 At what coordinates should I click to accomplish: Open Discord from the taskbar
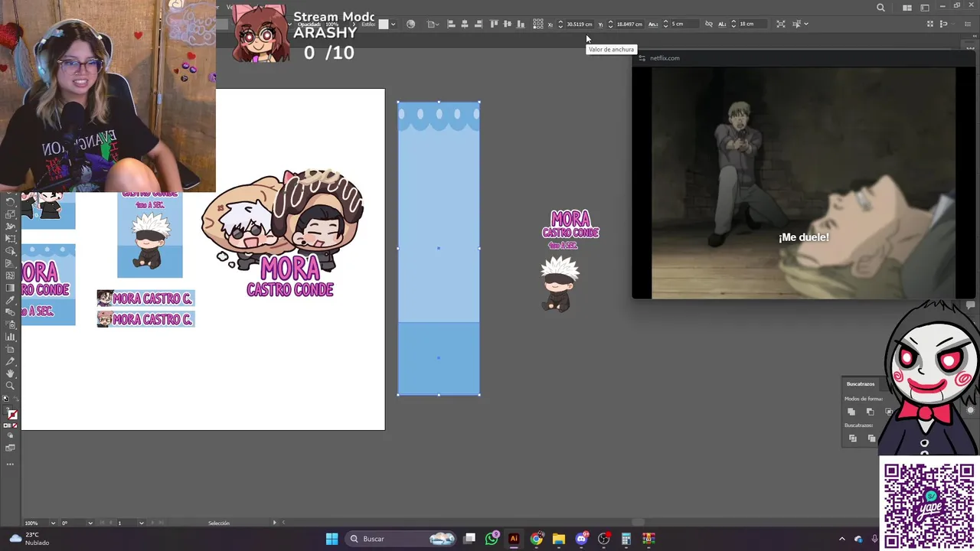click(x=581, y=539)
